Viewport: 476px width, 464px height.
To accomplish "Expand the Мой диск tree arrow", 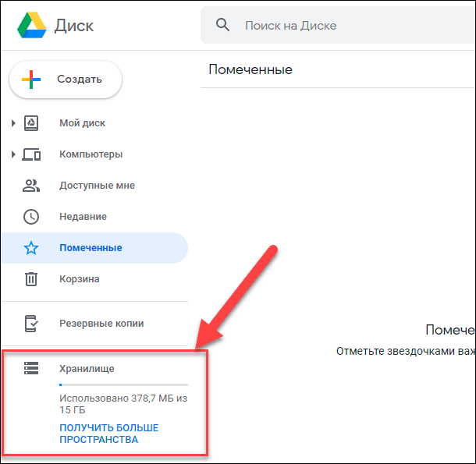I will 13,123.
